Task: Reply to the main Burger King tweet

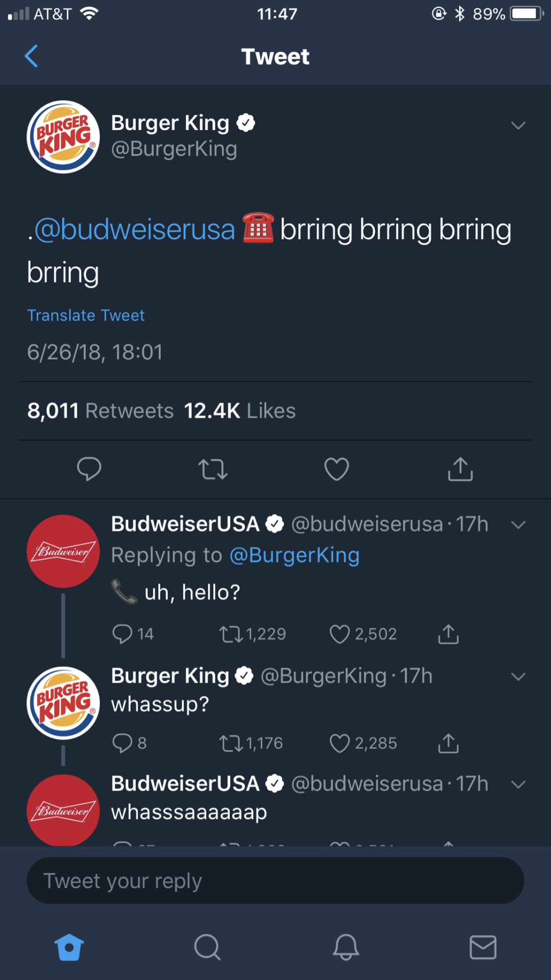Action: point(89,469)
